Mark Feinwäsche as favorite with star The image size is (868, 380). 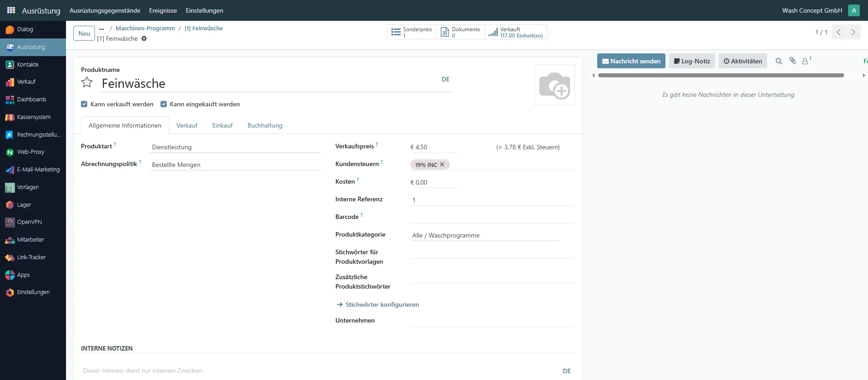pos(87,82)
